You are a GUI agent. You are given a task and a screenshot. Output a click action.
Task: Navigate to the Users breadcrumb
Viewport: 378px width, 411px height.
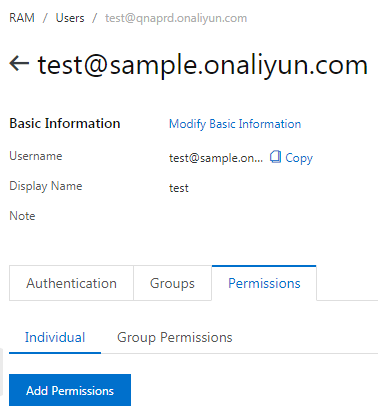(70, 18)
